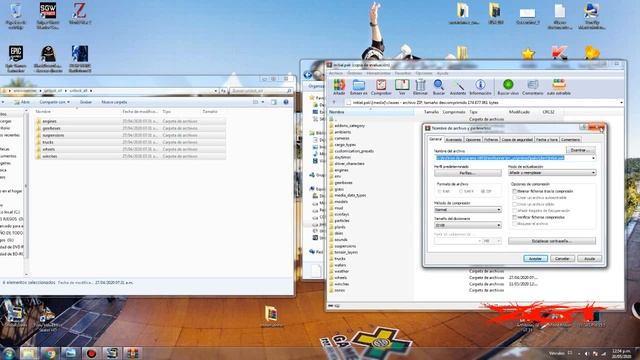Check Crear un archivo autoextraíble
The height and width of the screenshot is (360, 640).
(515, 198)
